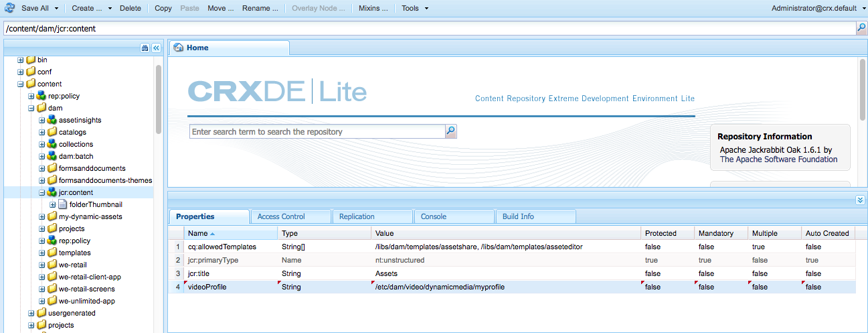Collapse the jcr:content node
The height and width of the screenshot is (333, 868).
[x=42, y=192]
